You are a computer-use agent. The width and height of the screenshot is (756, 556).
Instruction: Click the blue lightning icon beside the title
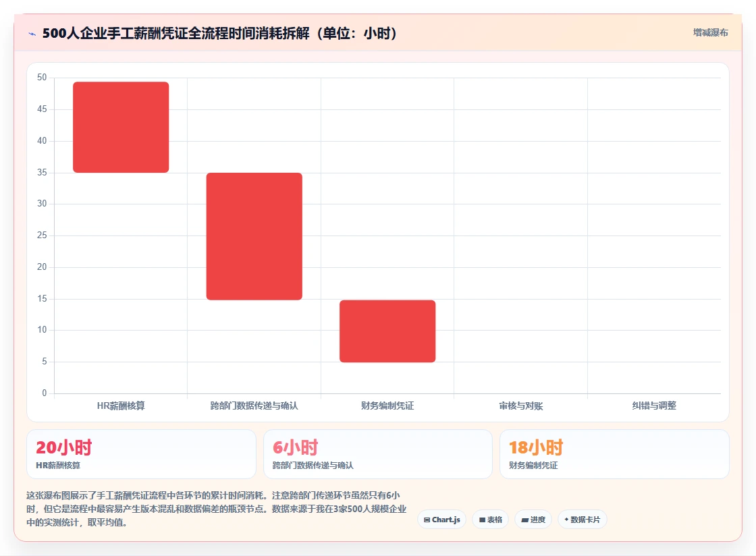32,34
